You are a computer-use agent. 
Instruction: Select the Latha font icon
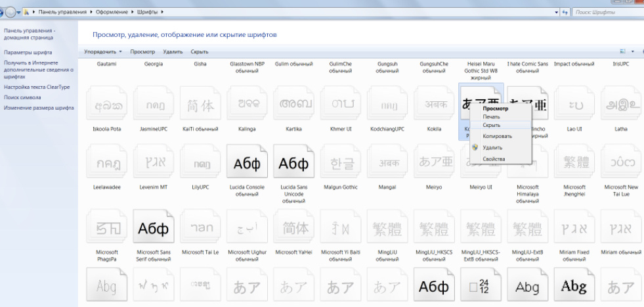click(621, 103)
